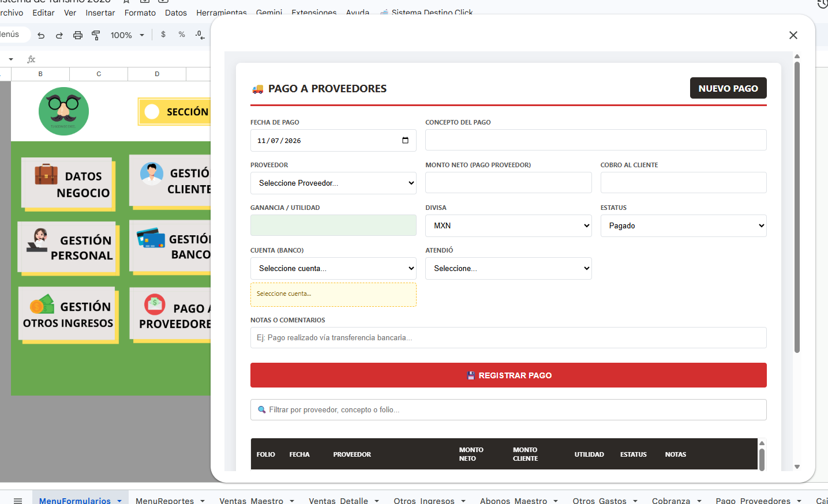Click the Filtrar por proveedor search field

(x=508, y=409)
